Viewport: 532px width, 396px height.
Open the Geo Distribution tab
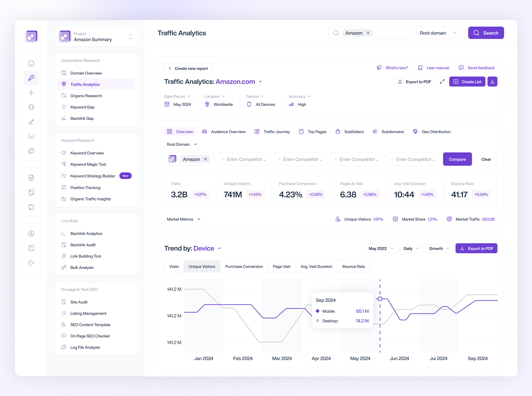click(432, 132)
